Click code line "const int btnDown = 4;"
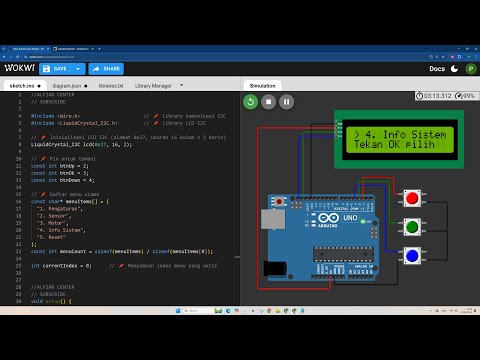480x360 pixels. (62, 180)
